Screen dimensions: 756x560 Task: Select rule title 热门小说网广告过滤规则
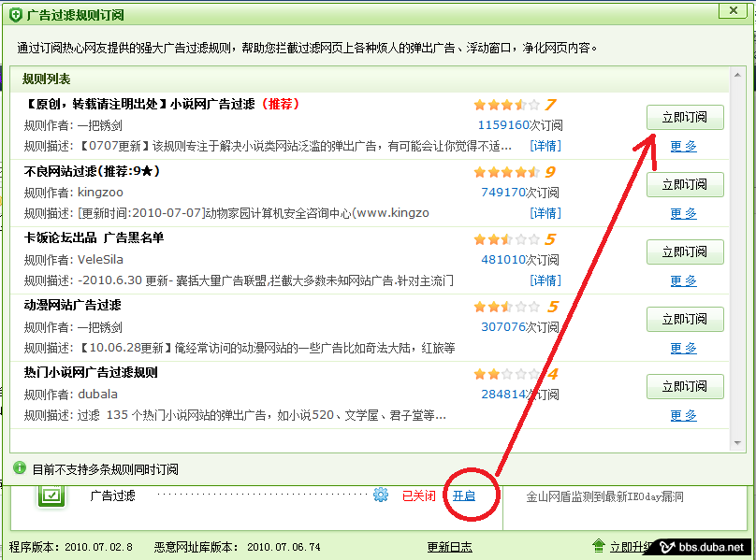(91, 372)
